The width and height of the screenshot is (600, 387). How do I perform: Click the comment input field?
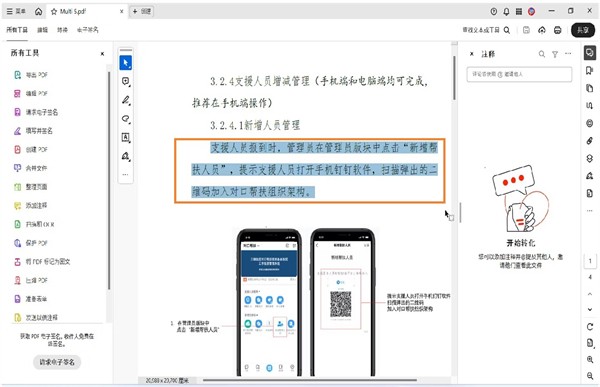pyautogui.click(x=519, y=74)
